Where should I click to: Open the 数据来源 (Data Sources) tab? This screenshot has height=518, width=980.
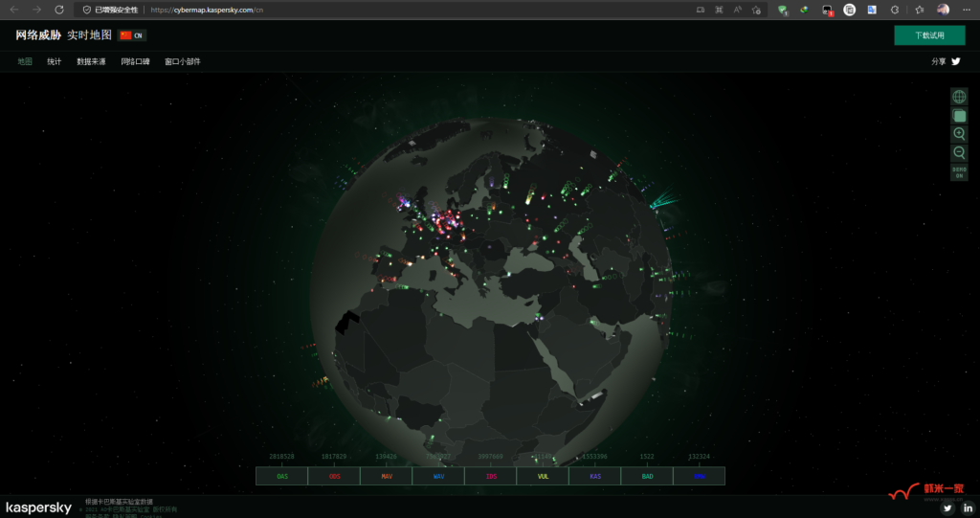pyautogui.click(x=91, y=61)
